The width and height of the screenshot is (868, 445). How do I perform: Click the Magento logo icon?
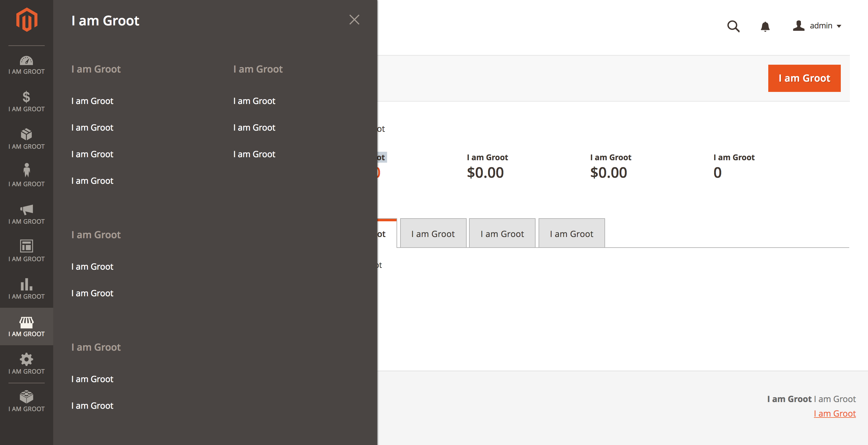point(27,20)
